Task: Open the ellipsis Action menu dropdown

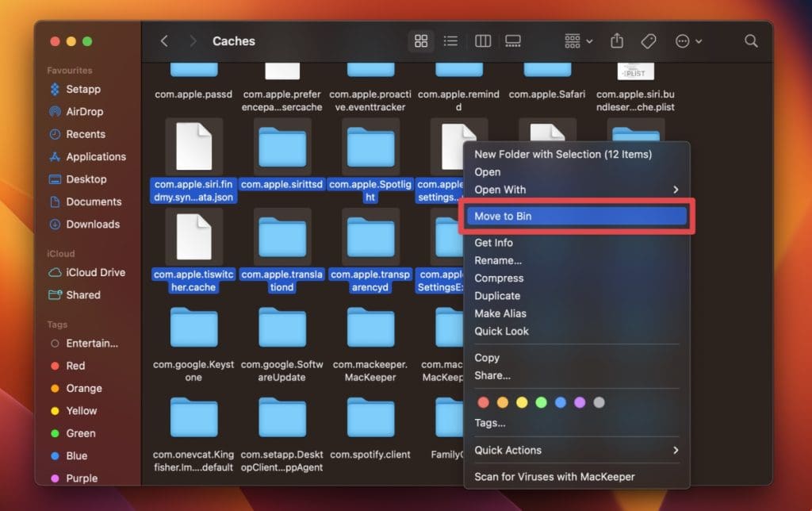Action: [688, 41]
